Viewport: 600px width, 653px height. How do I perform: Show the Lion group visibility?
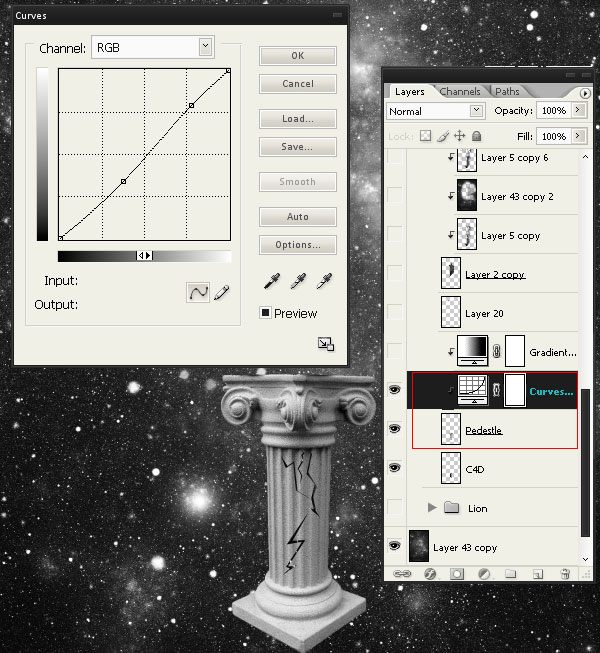pos(395,507)
